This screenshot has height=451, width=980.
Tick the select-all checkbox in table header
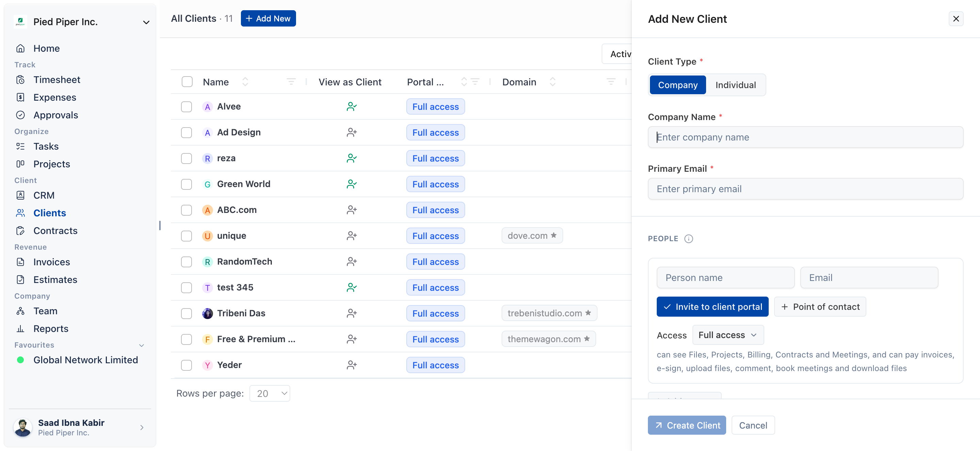[x=187, y=82]
